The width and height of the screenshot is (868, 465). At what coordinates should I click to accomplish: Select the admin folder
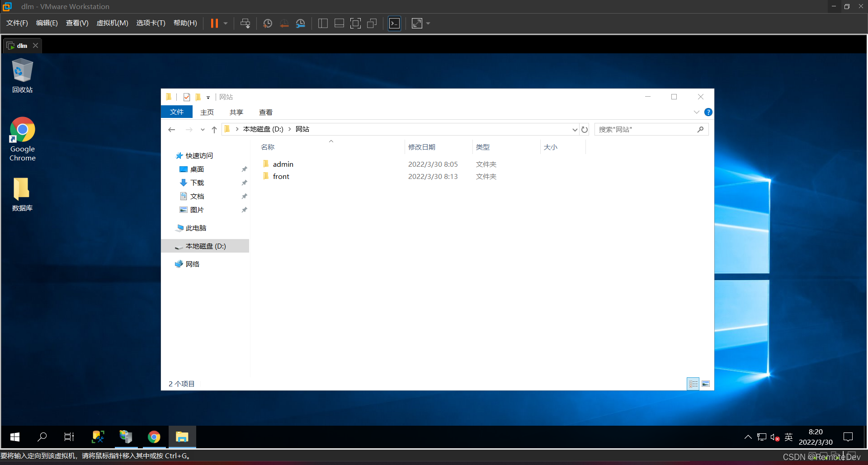click(283, 164)
